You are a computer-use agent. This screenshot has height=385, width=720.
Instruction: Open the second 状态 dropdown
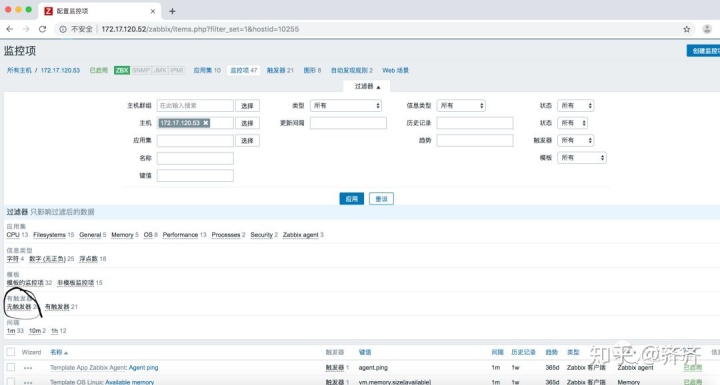coord(572,123)
